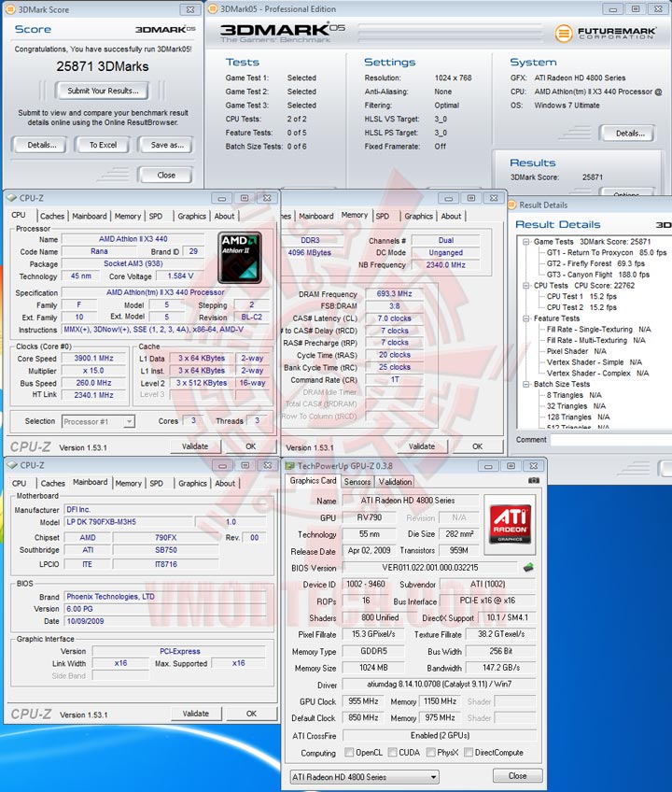Image resolution: width=672 pixels, height=792 pixels.
Task: Switch to Caches tab in the CPU-Z CPU window
Action: point(52,216)
